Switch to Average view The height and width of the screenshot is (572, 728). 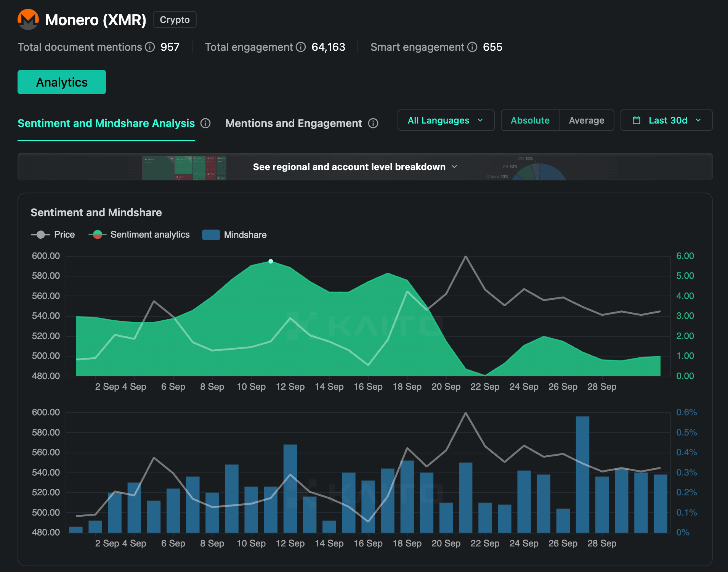587,121
